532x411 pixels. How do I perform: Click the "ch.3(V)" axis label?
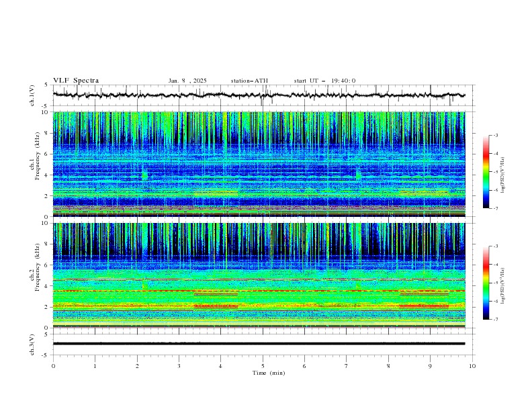click(x=32, y=345)
